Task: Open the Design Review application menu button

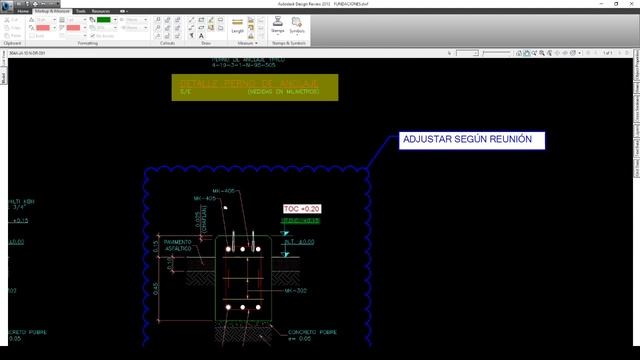Action: coord(6,6)
